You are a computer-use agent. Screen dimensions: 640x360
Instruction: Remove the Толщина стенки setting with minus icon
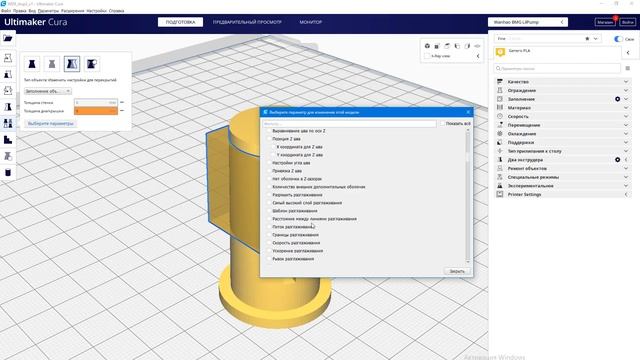coord(122,102)
